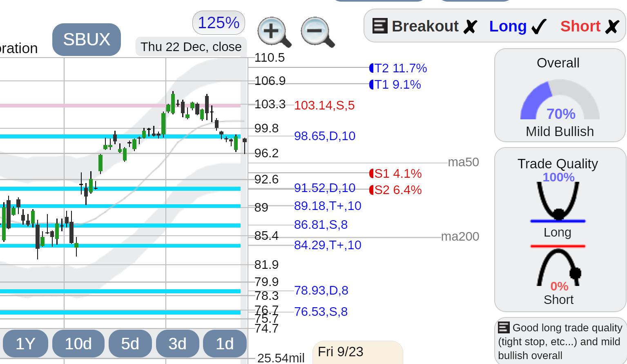Switch chart to 1Y timeframe
This screenshot has height=364, width=627.
point(25,344)
